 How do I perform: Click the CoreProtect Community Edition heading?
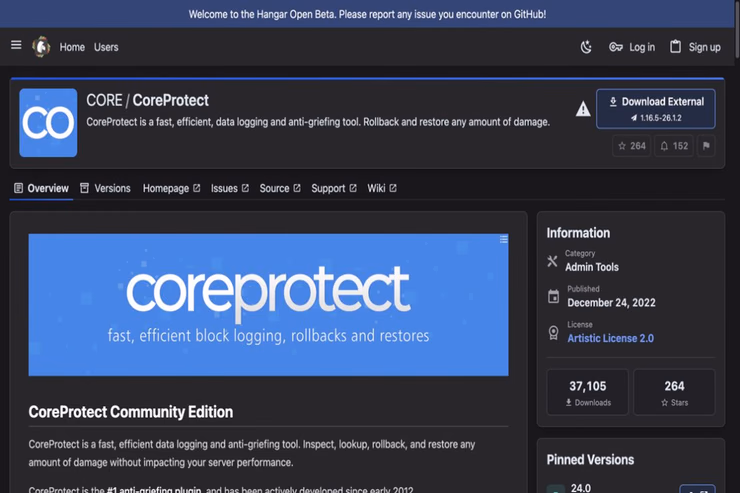point(131,412)
